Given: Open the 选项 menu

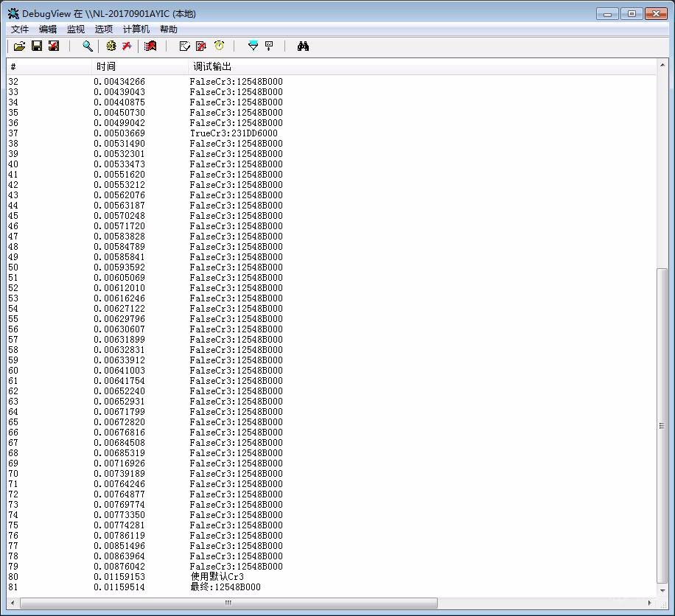Looking at the screenshot, I should pos(104,29).
